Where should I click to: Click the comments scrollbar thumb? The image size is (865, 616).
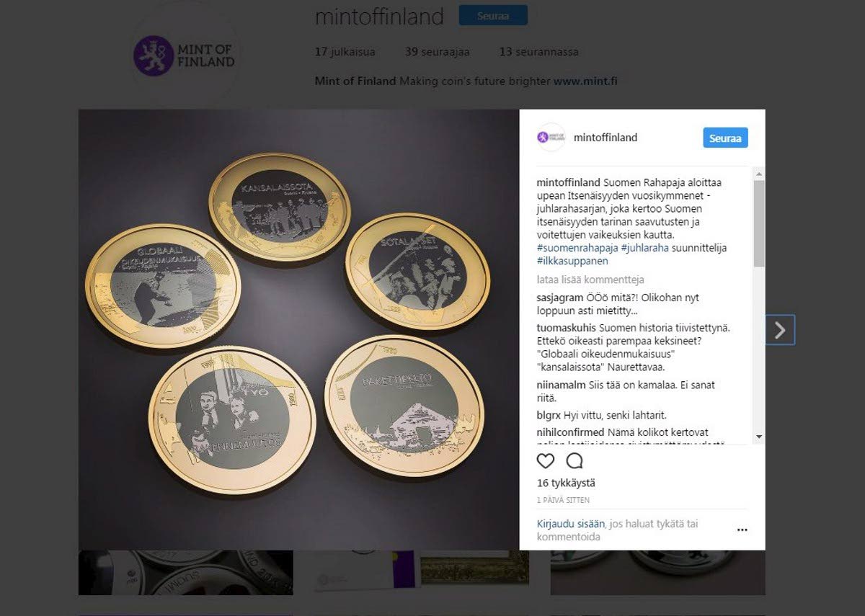pyautogui.click(x=759, y=223)
